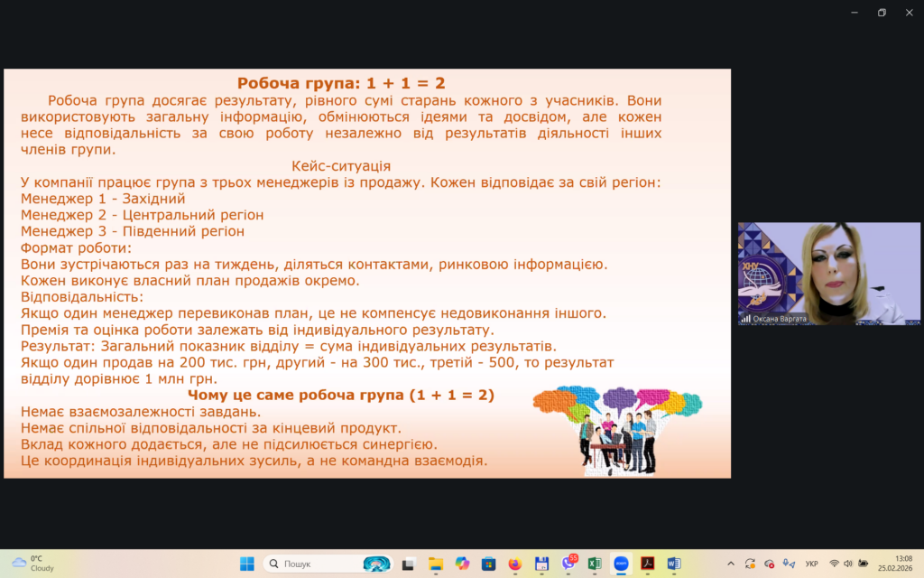Open Microsoft Excel from the taskbar
The height and width of the screenshot is (578, 924).
[595, 564]
